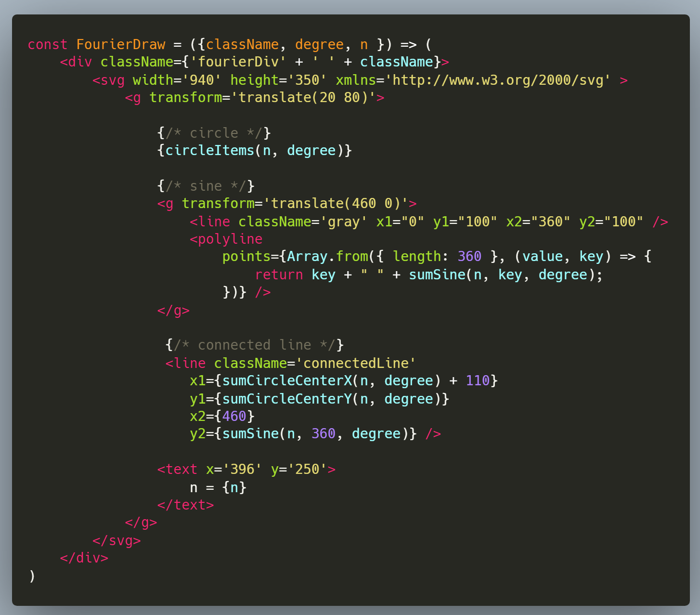Screen dimensions: 700x615
Task: Place cursor on the const keyword
Action: coord(47,44)
